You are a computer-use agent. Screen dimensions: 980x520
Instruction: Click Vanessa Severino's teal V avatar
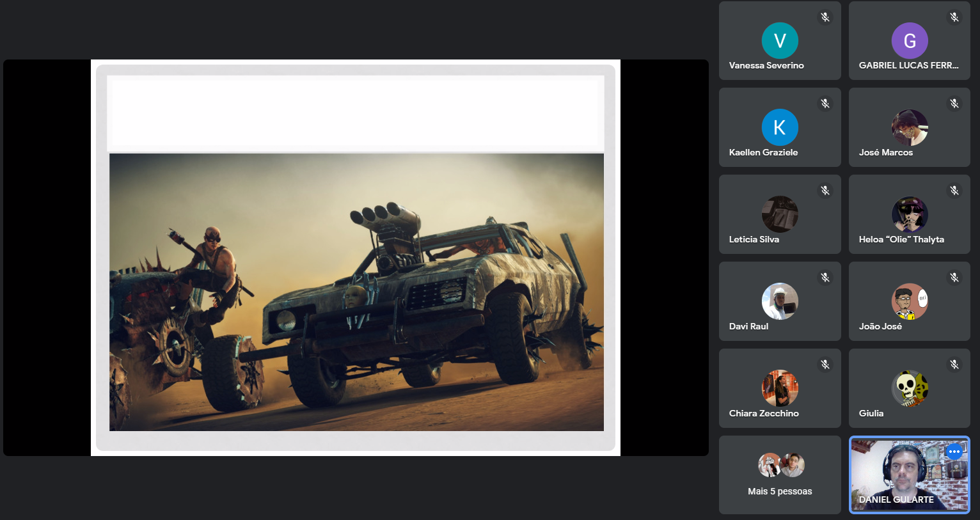[x=780, y=40]
